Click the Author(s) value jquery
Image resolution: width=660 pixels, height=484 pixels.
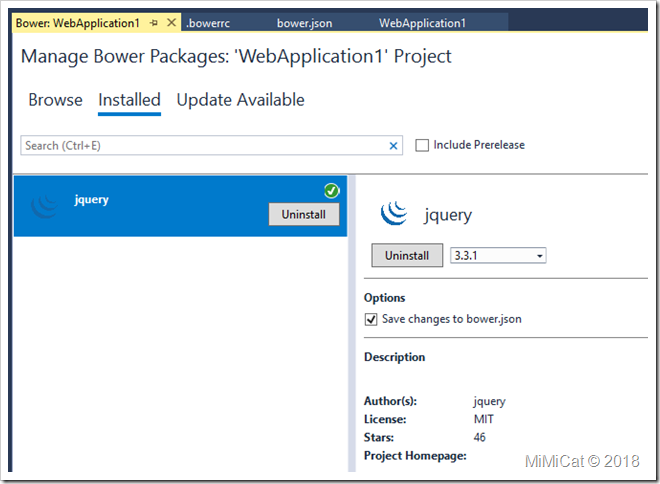pos(489,402)
